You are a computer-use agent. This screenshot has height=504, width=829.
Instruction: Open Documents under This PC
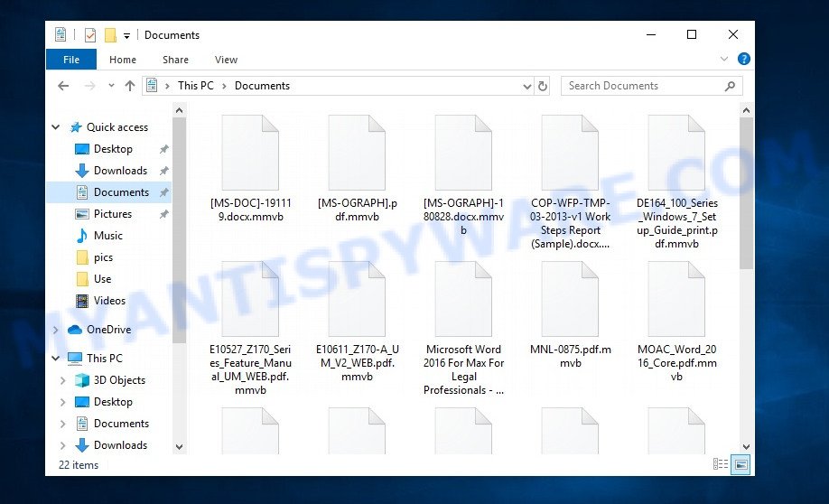tap(121, 424)
